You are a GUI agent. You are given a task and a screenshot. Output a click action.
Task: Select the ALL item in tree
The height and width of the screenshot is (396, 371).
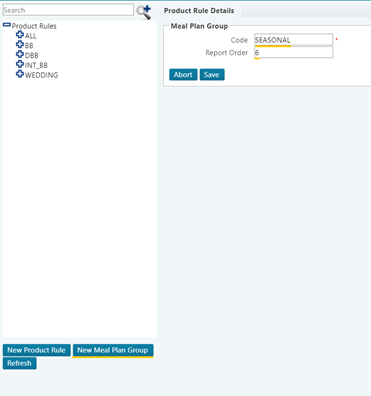click(31, 36)
